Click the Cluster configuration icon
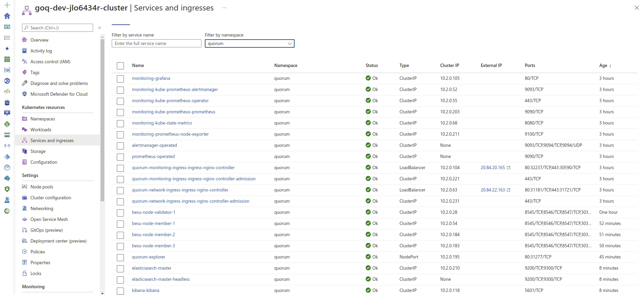644x295 pixels. click(24, 198)
